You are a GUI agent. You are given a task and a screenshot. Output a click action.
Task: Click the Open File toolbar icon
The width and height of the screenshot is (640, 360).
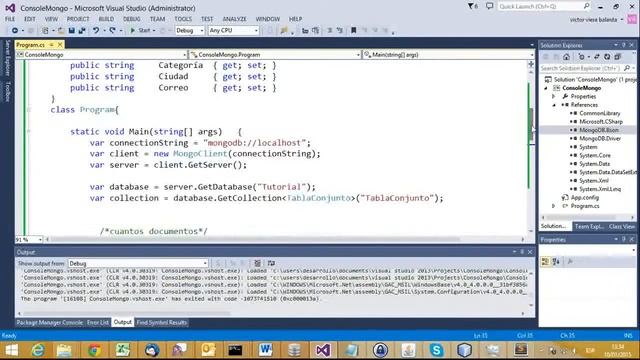tap(61, 31)
